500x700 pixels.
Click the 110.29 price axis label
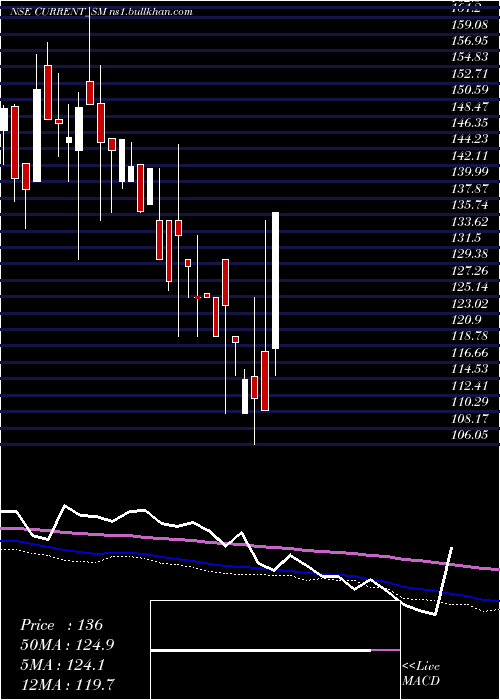coord(470,402)
